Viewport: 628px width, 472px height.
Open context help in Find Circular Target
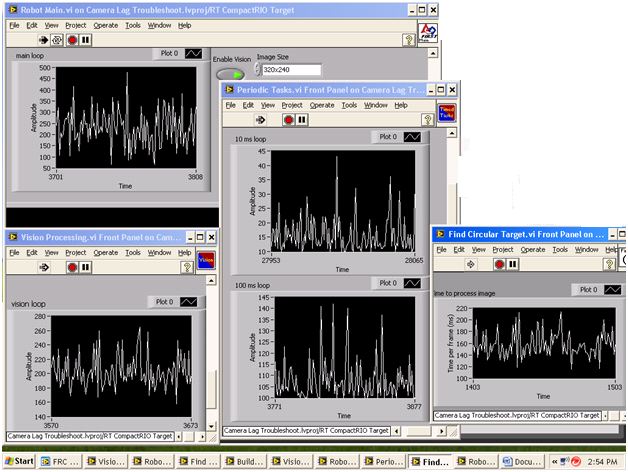point(609,264)
